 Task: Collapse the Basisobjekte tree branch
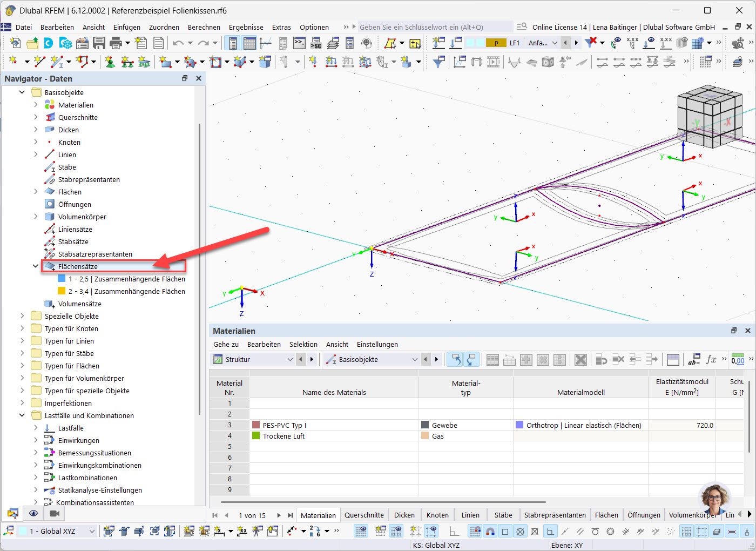[22, 92]
